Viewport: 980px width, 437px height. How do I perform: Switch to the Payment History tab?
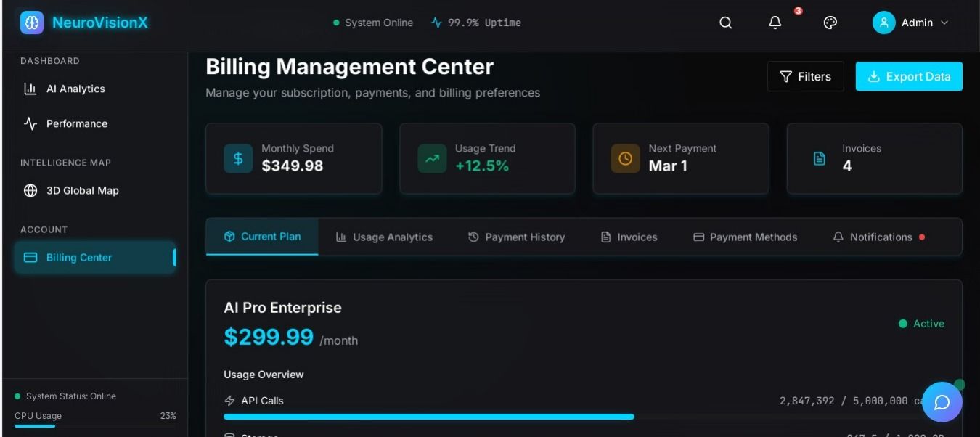coord(516,237)
